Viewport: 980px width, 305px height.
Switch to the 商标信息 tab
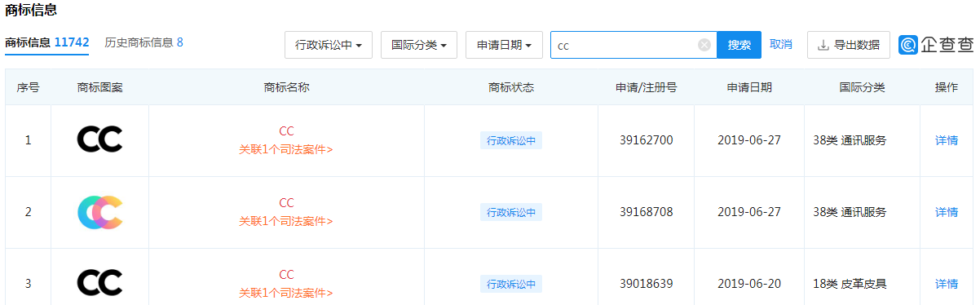pos(46,42)
